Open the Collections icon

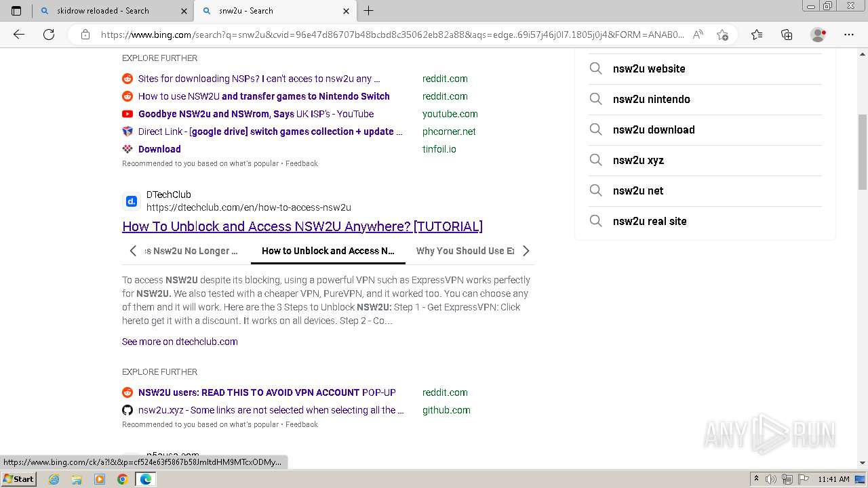point(787,35)
